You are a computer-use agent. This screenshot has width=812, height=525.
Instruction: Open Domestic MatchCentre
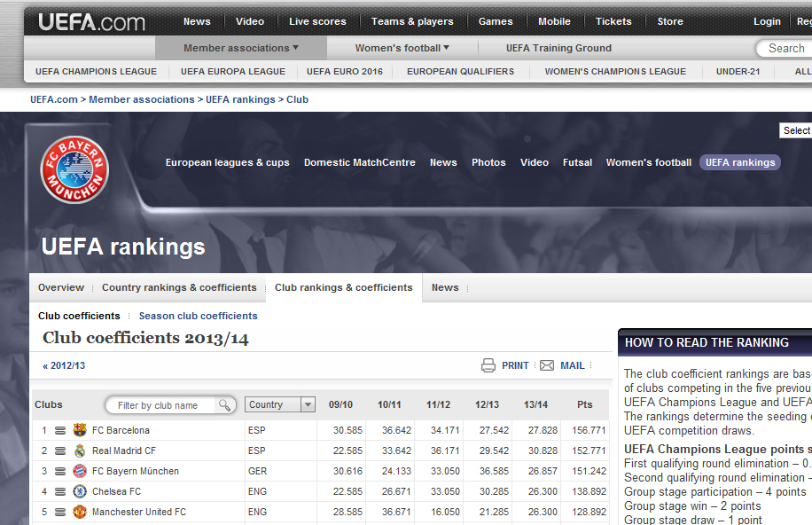359,162
